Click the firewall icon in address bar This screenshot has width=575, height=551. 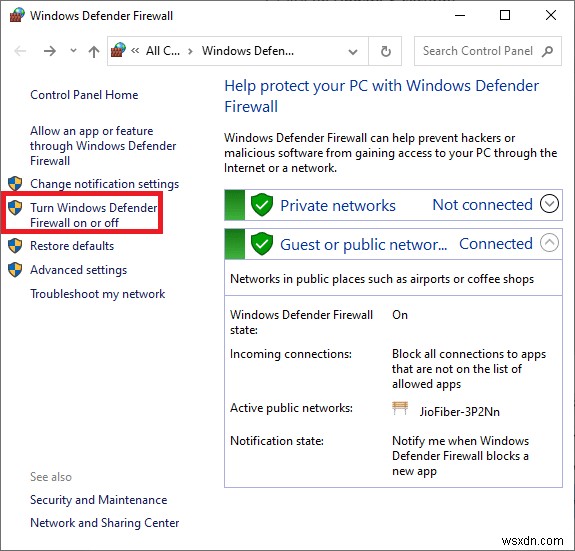tap(118, 50)
